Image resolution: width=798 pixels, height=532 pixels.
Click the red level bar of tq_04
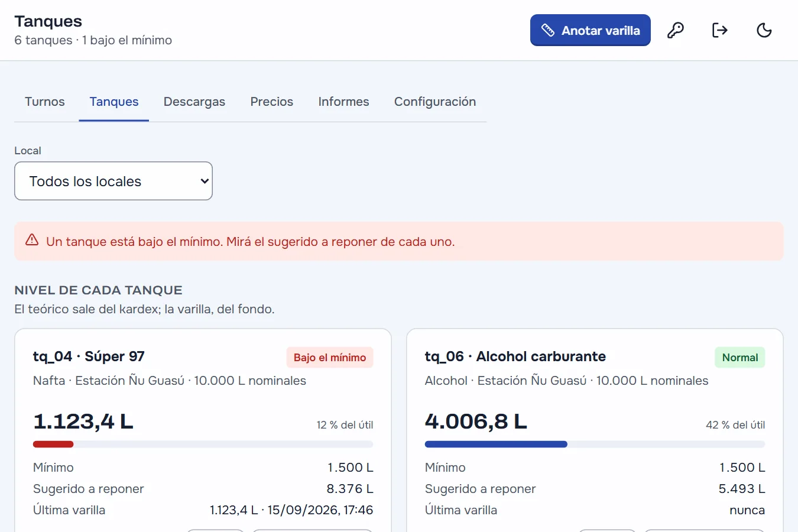(53, 444)
